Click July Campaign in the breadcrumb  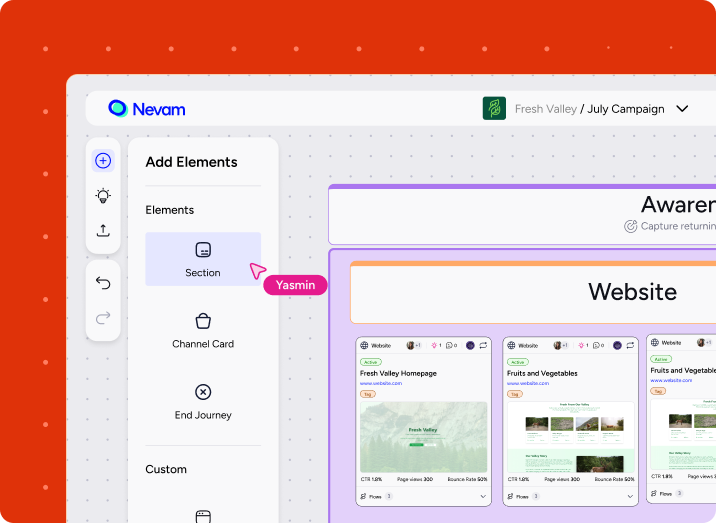pos(626,109)
